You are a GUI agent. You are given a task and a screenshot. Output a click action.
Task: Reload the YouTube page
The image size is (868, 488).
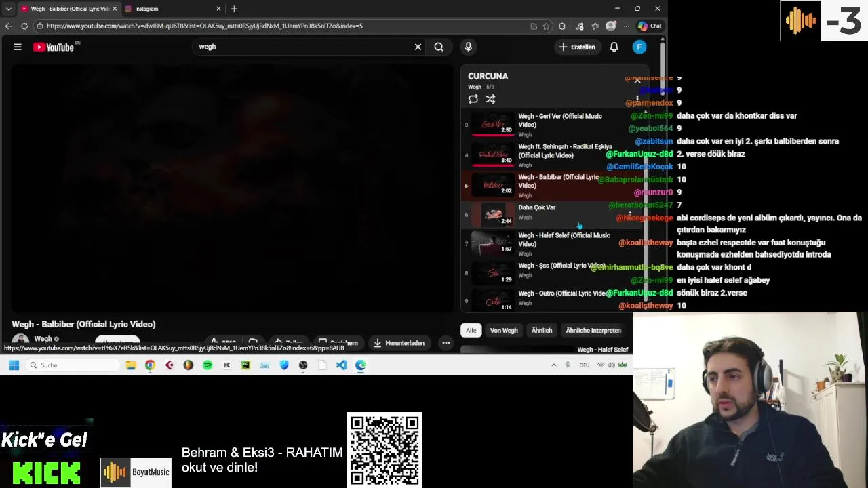(24, 26)
